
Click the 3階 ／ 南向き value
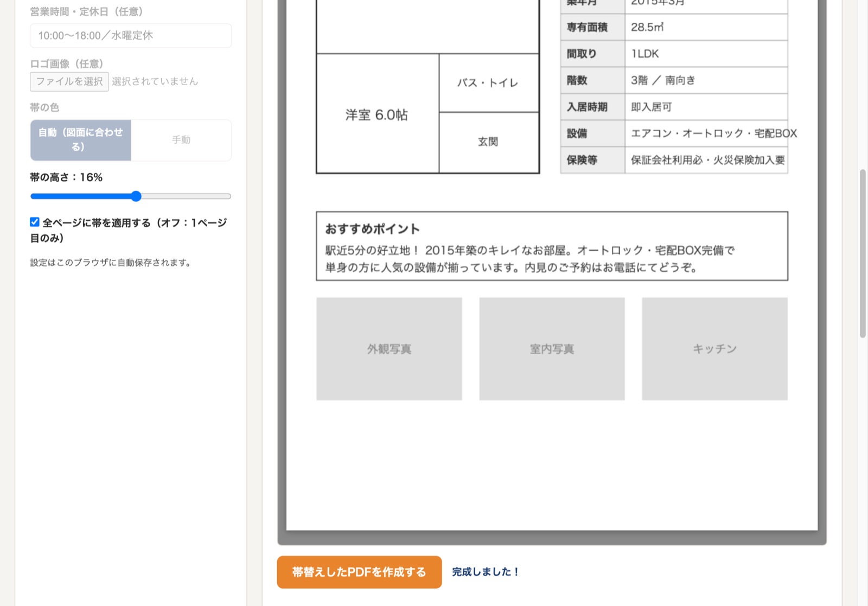click(663, 80)
